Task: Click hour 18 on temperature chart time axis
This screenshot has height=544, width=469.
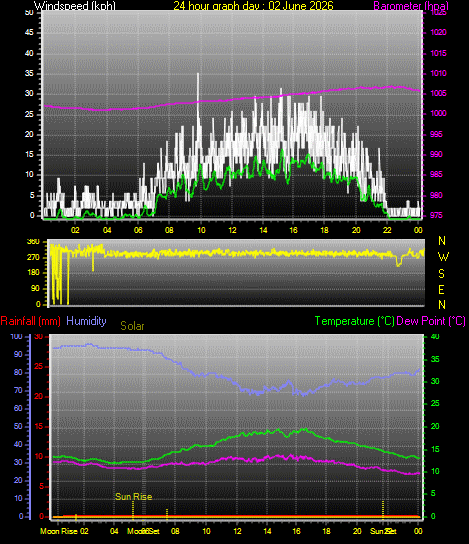Action: point(326,531)
